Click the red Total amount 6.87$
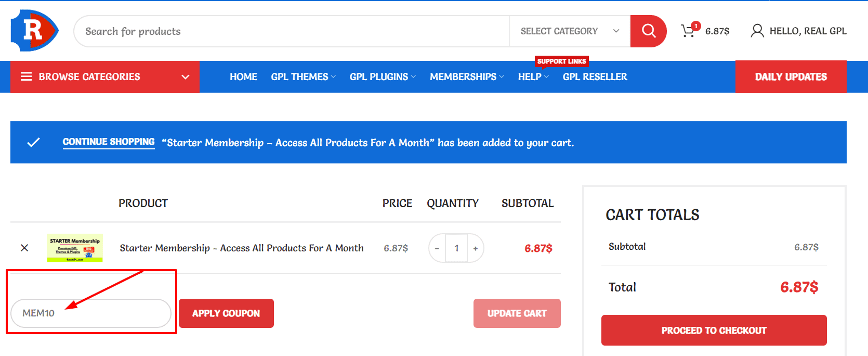Image resolution: width=868 pixels, height=356 pixels. point(799,287)
